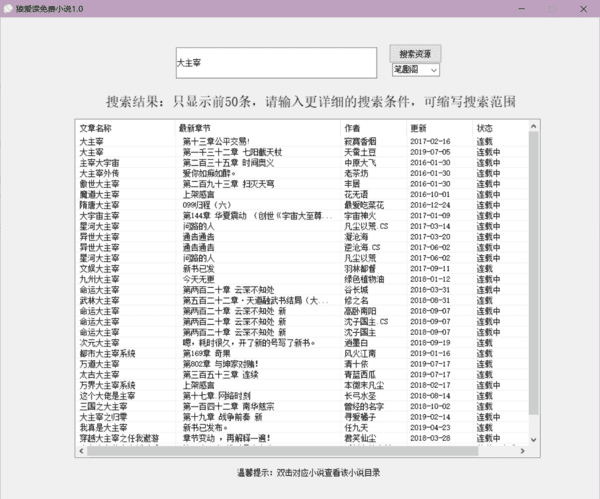The image size is (600, 499).
Task: Click the vertical scrollbar thumb
Action: pos(533,273)
